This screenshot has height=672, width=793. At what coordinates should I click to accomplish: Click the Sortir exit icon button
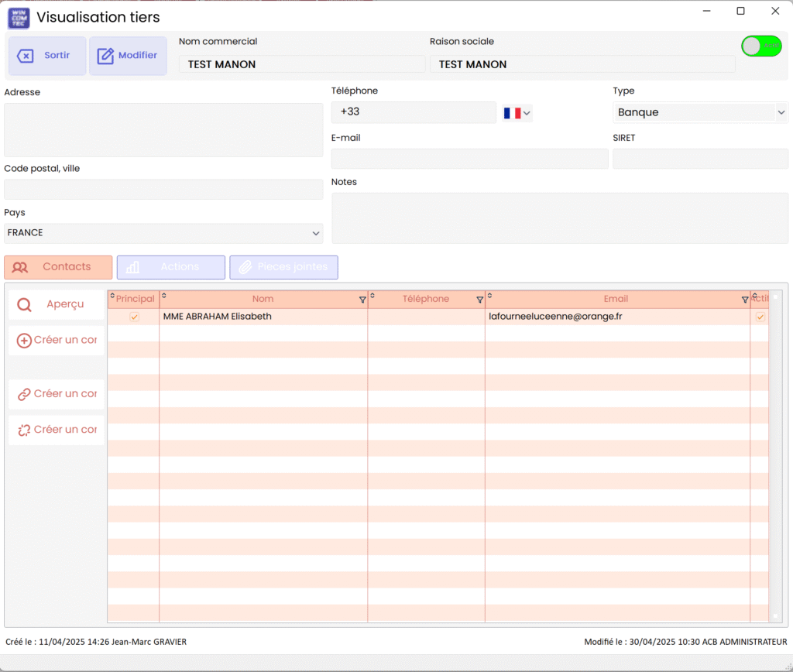(26, 56)
